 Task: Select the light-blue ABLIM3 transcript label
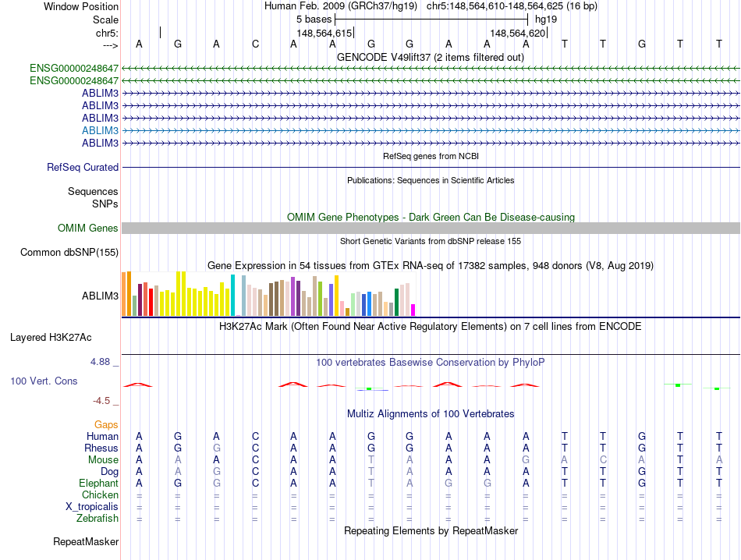tap(100, 130)
